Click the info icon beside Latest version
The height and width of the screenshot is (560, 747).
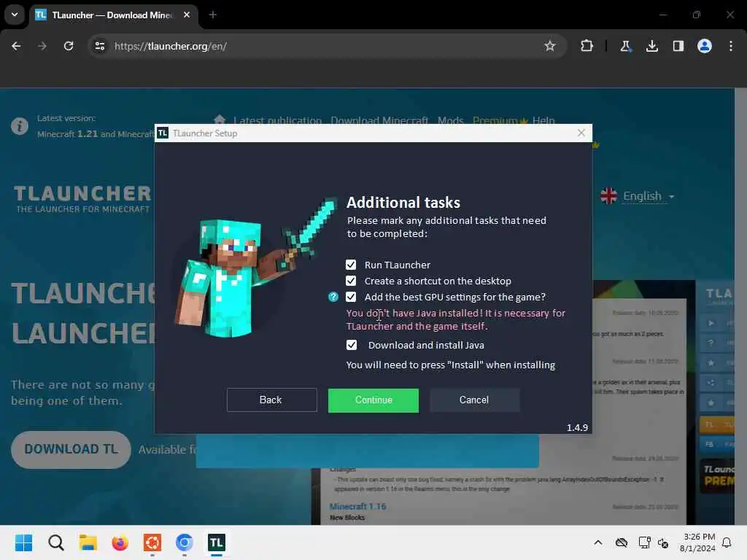[20, 126]
